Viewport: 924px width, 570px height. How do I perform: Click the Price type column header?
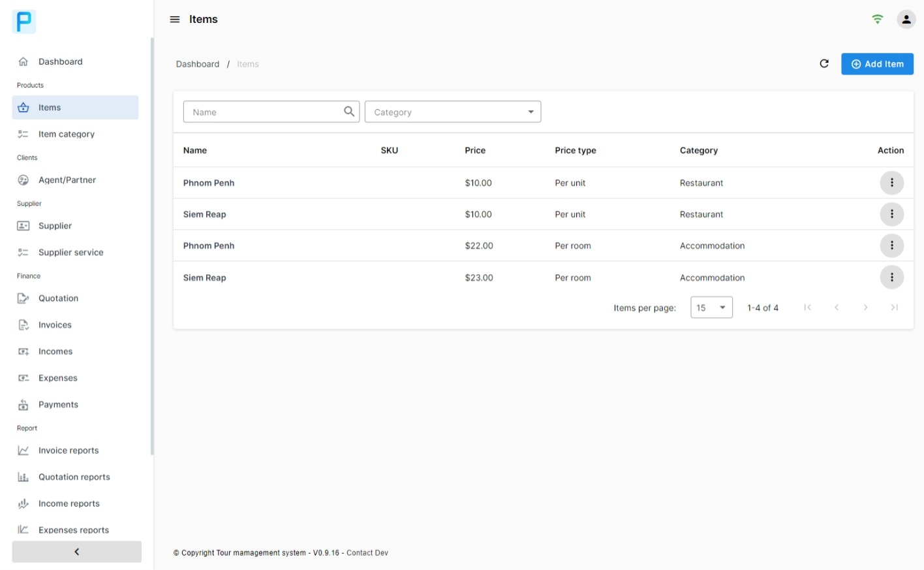[x=576, y=150]
